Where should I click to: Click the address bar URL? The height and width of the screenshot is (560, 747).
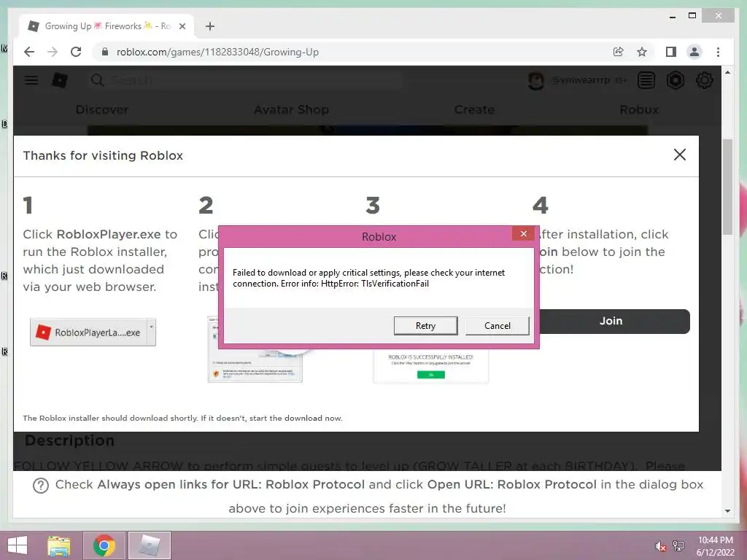pyautogui.click(x=217, y=52)
